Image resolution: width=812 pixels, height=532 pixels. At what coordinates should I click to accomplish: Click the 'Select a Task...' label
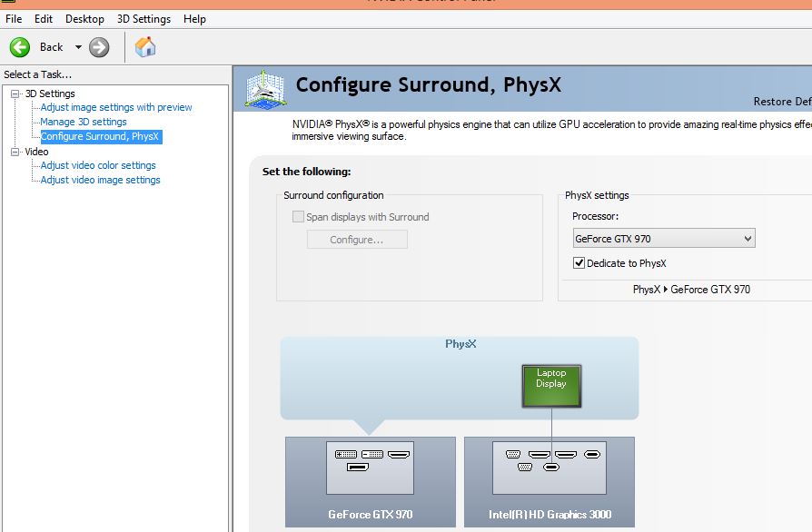pyautogui.click(x=38, y=74)
